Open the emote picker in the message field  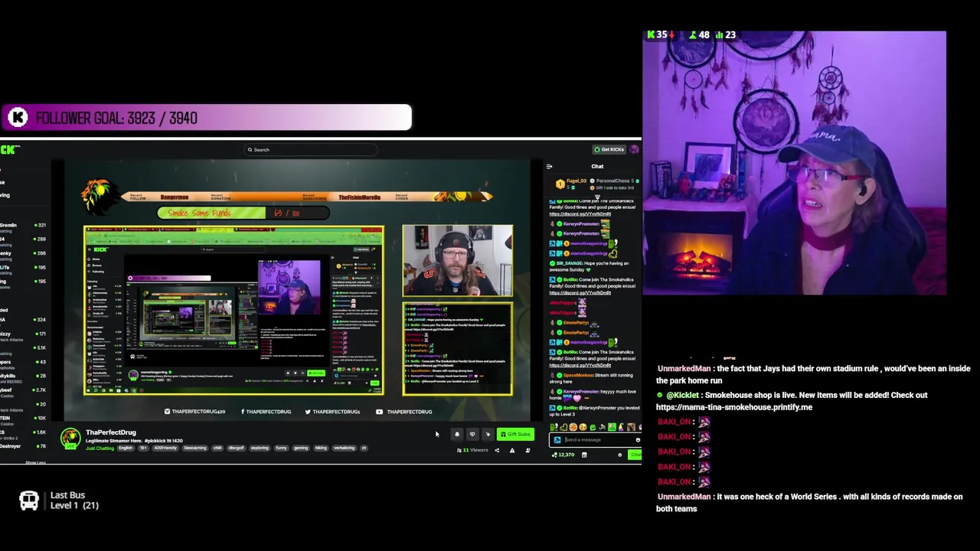638,440
